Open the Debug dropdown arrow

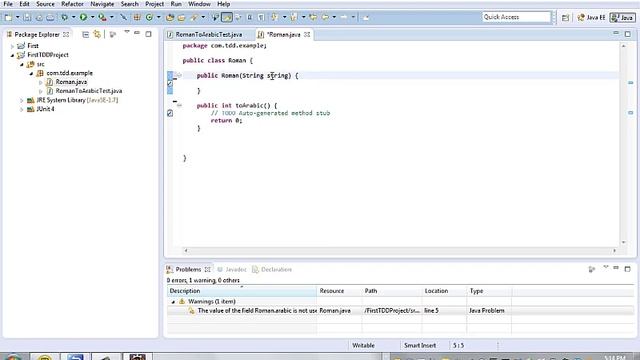point(73,17)
